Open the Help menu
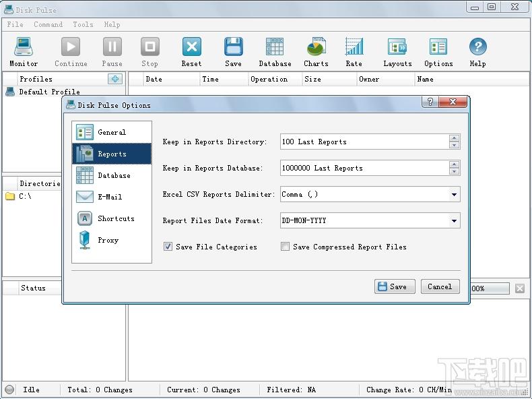This screenshot has width=532, height=399. (x=112, y=24)
